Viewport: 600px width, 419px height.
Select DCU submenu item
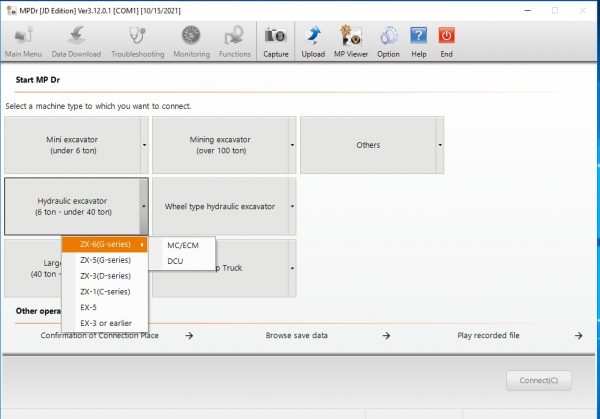183,261
